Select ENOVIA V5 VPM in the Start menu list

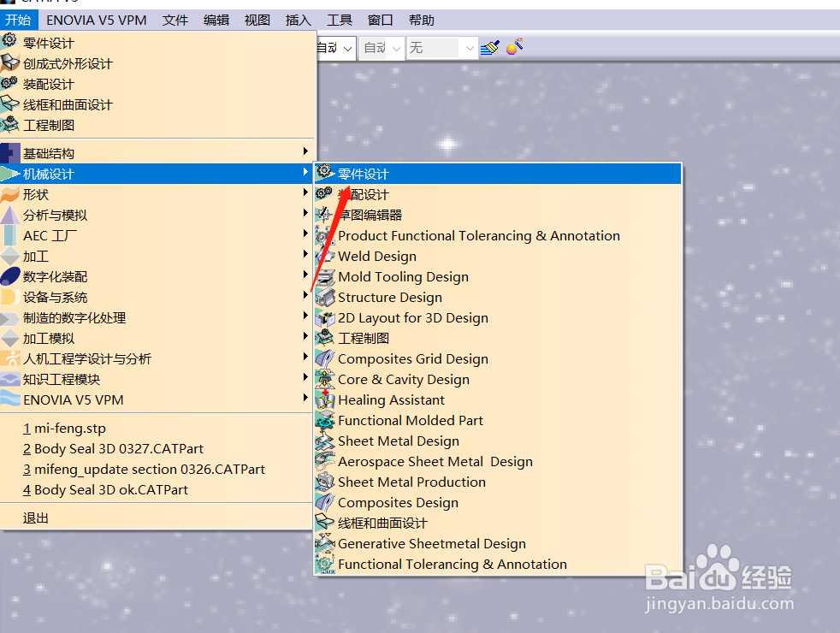(x=156, y=399)
